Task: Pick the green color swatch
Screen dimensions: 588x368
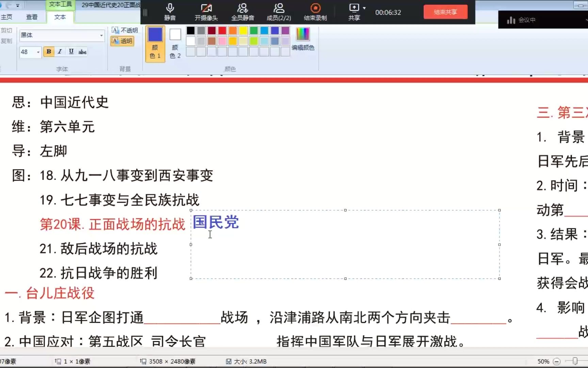Action: pyautogui.click(x=254, y=31)
